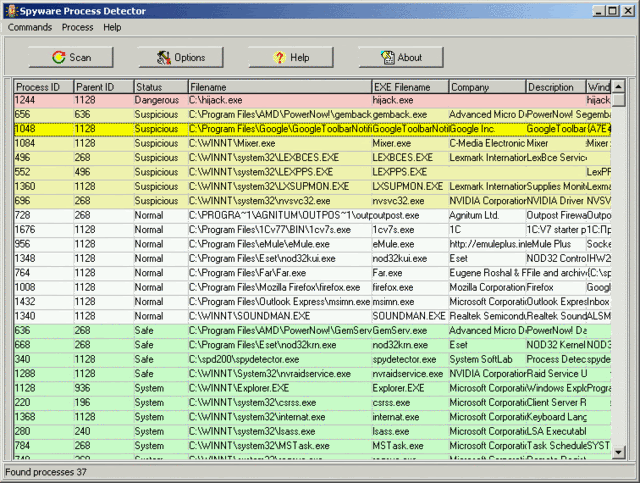Click the Spyware Process Detector title icon
Screen dimensions: 640x483
(x=11, y=11)
